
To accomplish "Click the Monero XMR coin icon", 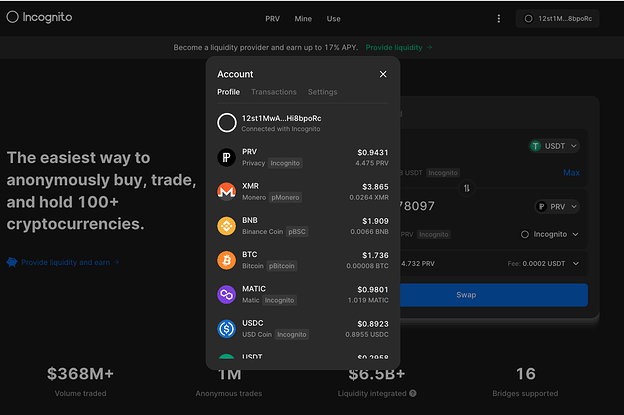I will point(227,191).
